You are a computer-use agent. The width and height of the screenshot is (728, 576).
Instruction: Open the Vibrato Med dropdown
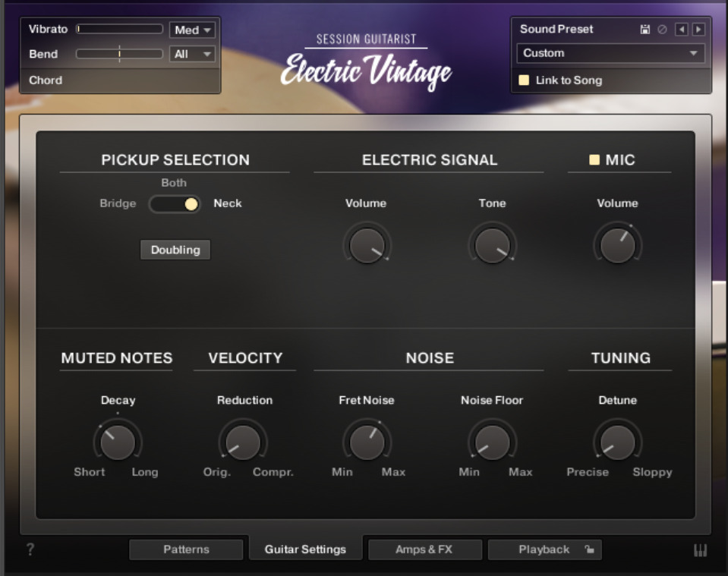click(192, 30)
